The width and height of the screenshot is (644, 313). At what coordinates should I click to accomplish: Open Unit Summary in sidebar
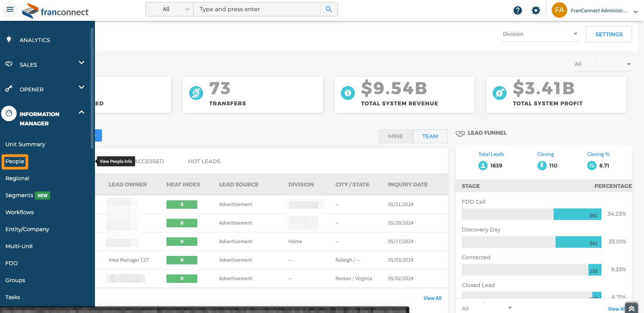pyautogui.click(x=25, y=144)
